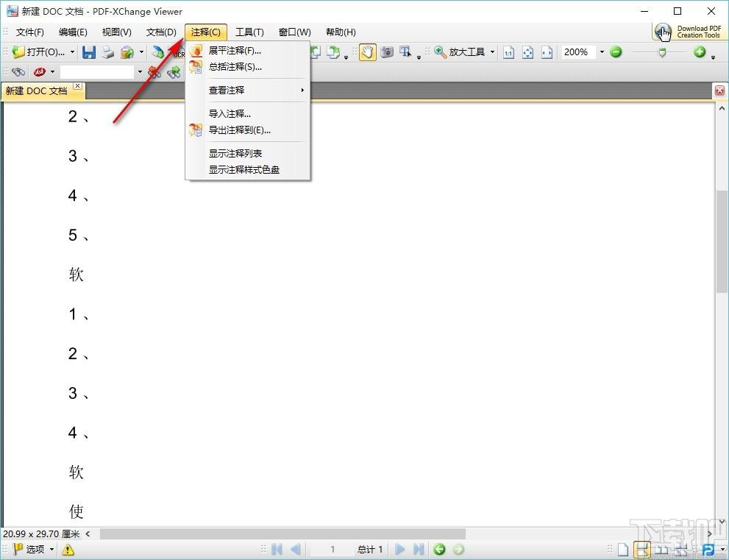Select continuous page layout icon
The height and width of the screenshot is (560, 729).
pyautogui.click(x=641, y=550)
